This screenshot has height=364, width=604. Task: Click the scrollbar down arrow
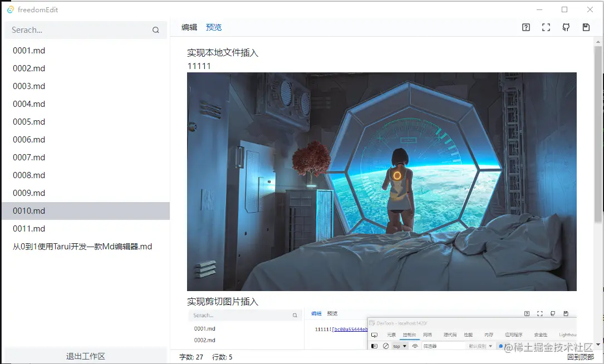pyautogui.click(x=598, y=345)
